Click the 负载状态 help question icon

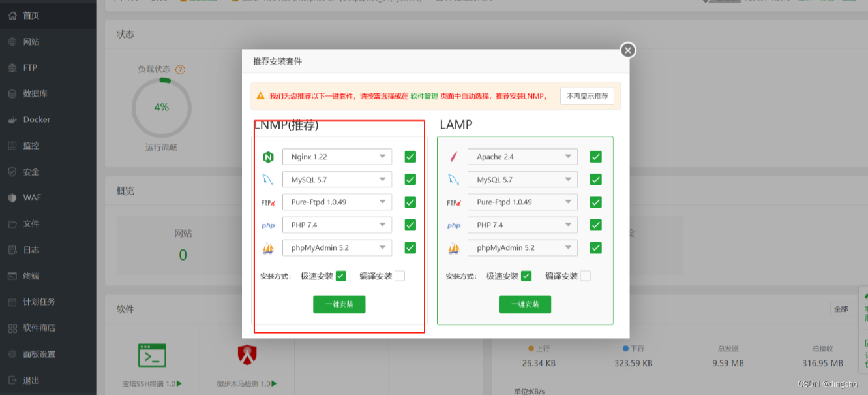tap(181, 69)
